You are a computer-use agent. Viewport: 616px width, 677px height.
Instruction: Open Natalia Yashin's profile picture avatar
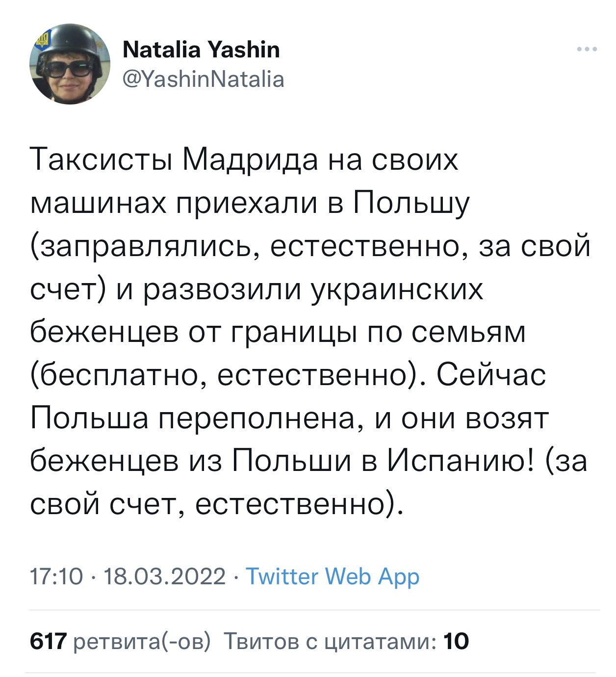pyautogui.click(x=70, y=64)
